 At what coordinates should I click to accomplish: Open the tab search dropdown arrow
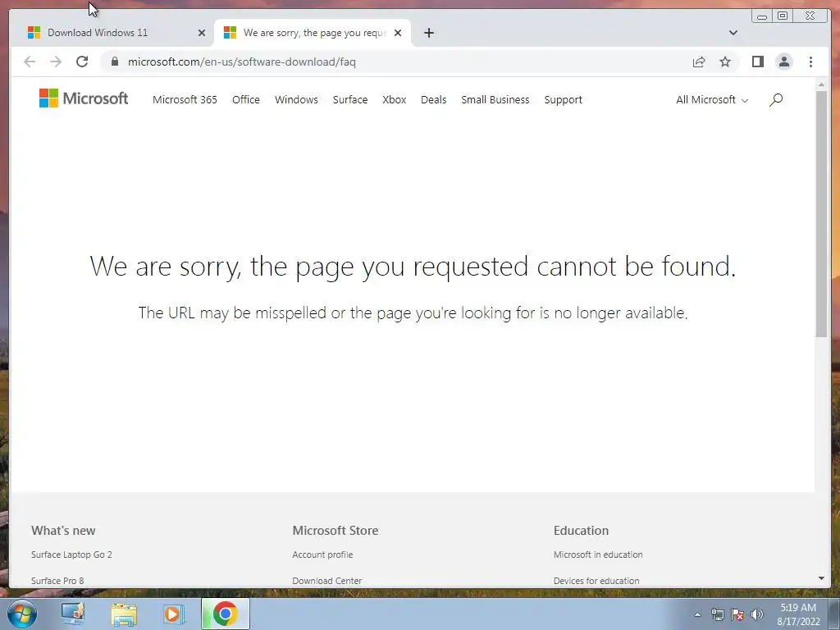(733, 33)
